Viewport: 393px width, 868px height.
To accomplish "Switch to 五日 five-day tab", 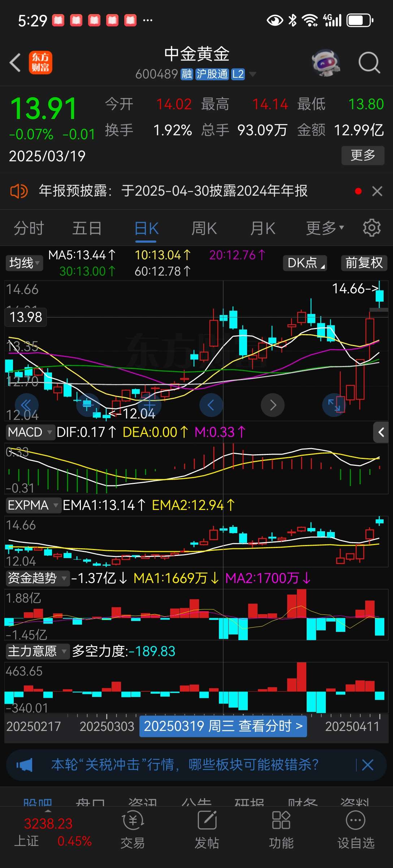I will click(x=87, y=228).
